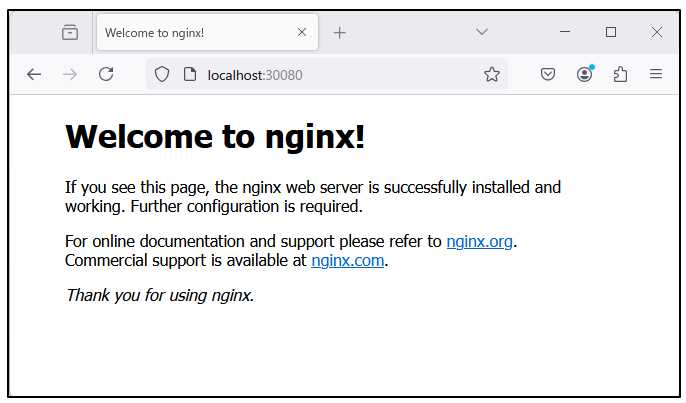This screenshot has height=403, width=686.
Task: Open the tracking protection shield panel
Action: 162,74
